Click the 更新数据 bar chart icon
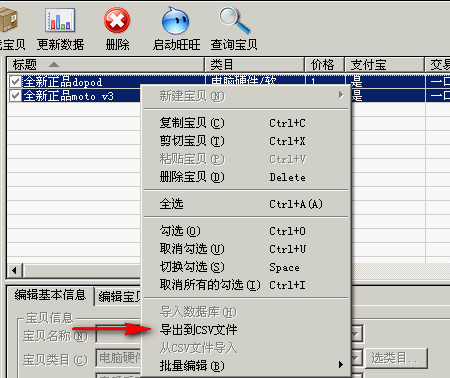 point(60,21)
